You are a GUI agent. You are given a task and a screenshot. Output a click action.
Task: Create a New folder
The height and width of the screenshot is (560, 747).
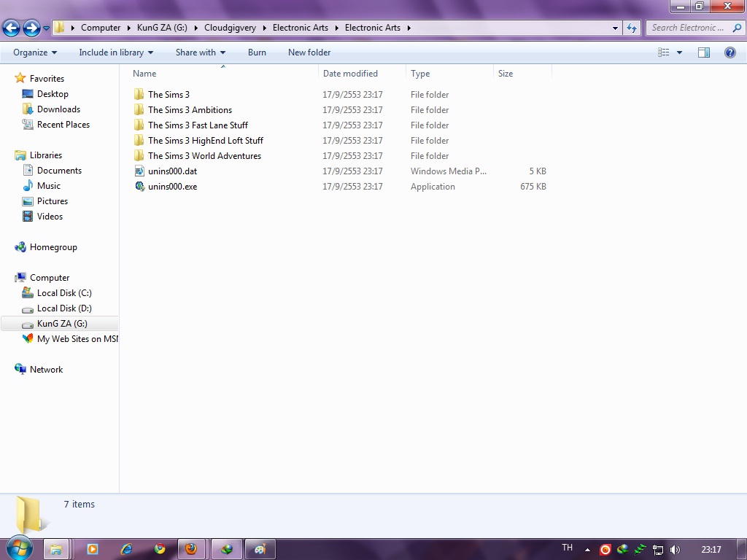tap(309, 52)
